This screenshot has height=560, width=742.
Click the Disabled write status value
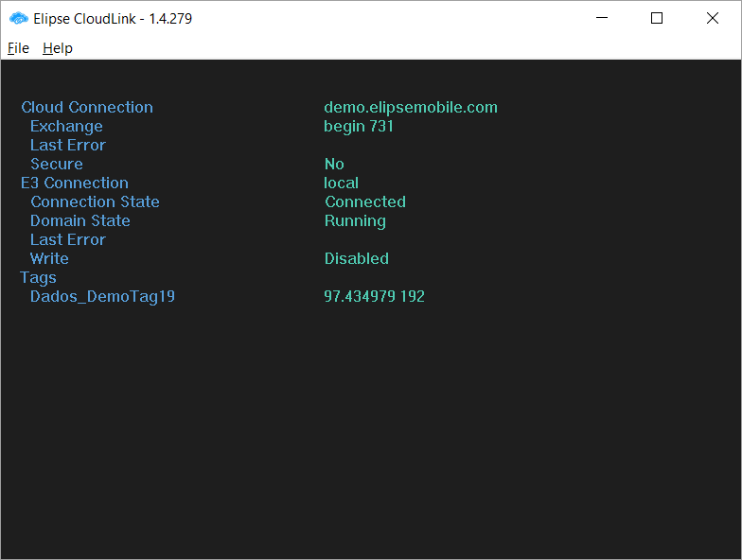[357, 259]
